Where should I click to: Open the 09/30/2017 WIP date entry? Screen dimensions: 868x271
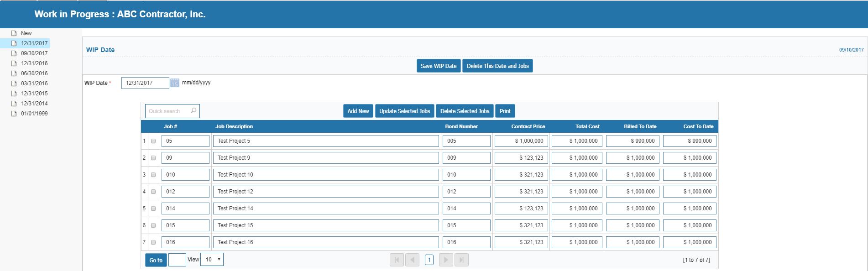click(x=34, y=53)
